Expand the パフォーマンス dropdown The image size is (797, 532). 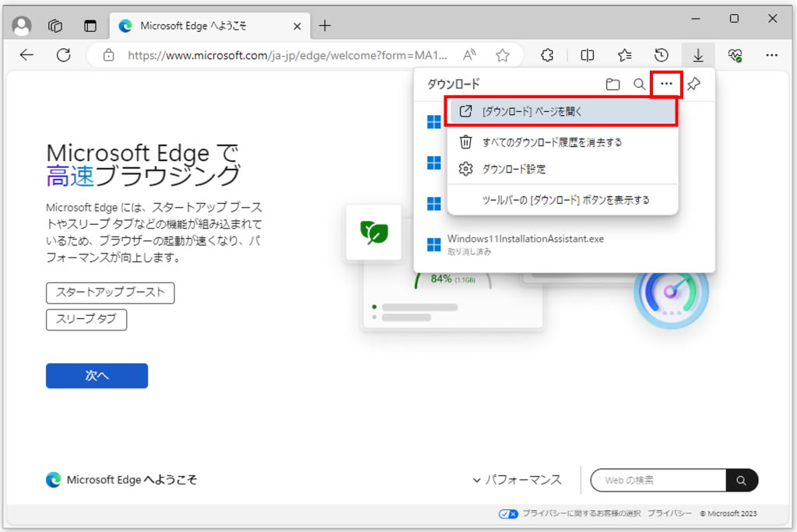(518, 480)
